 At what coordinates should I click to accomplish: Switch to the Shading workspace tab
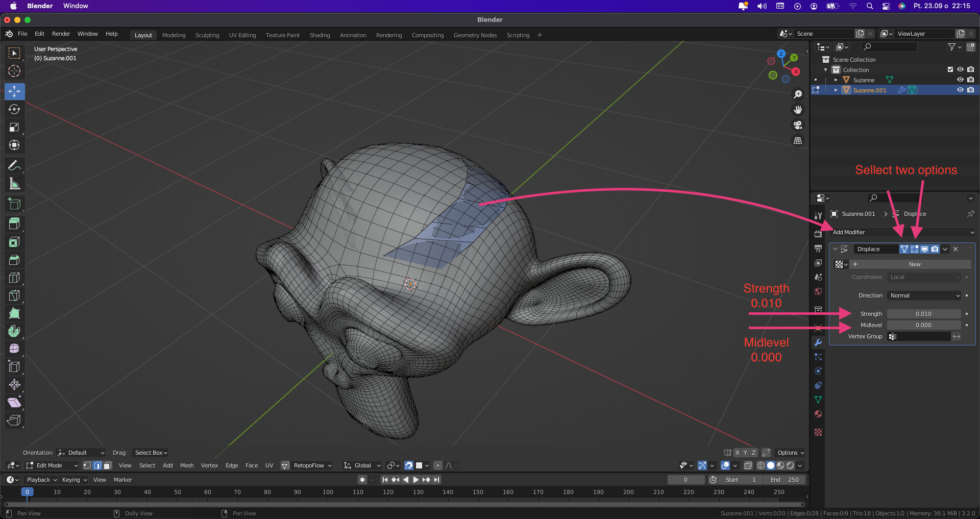pyautogui.click(x=320, y=35)
